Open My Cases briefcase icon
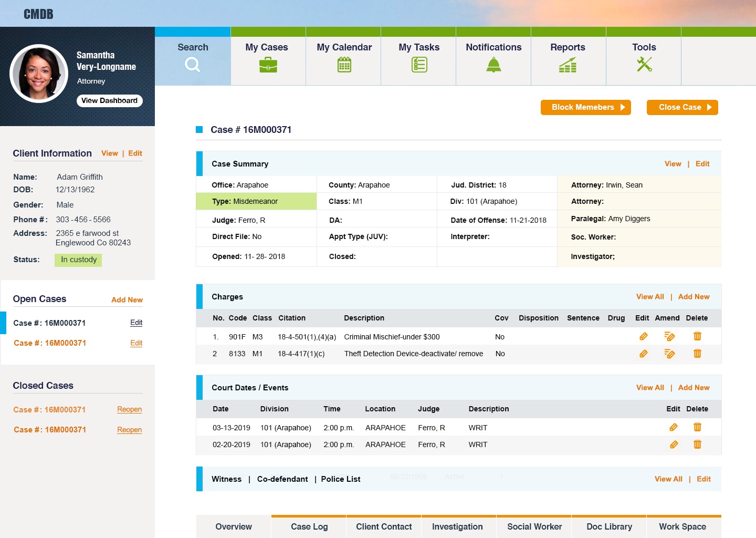Screen dimensions: 756x538 point(268,65)
